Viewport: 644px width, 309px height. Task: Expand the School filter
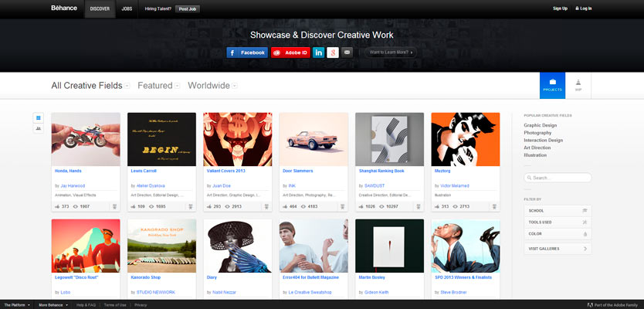tap(558, 211)
